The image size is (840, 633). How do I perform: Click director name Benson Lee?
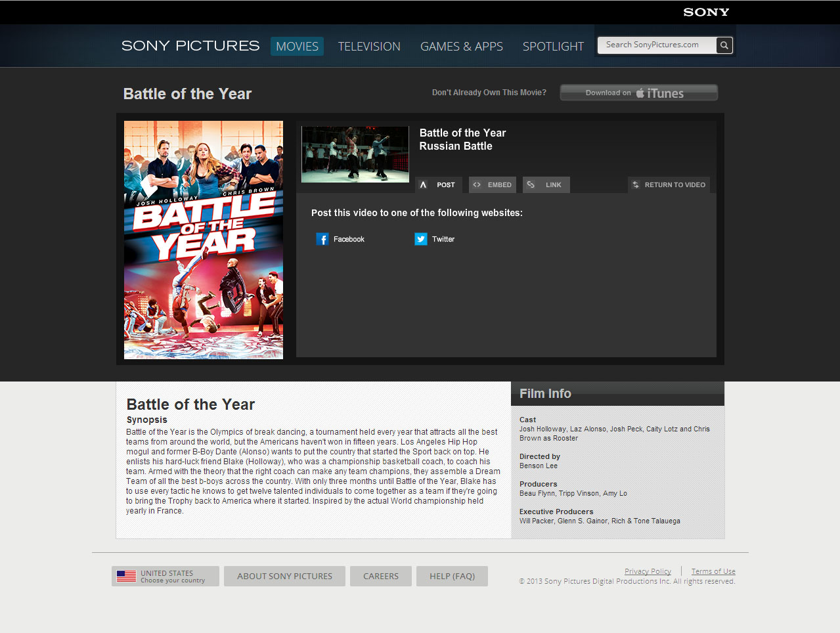(x=539, y=466)
